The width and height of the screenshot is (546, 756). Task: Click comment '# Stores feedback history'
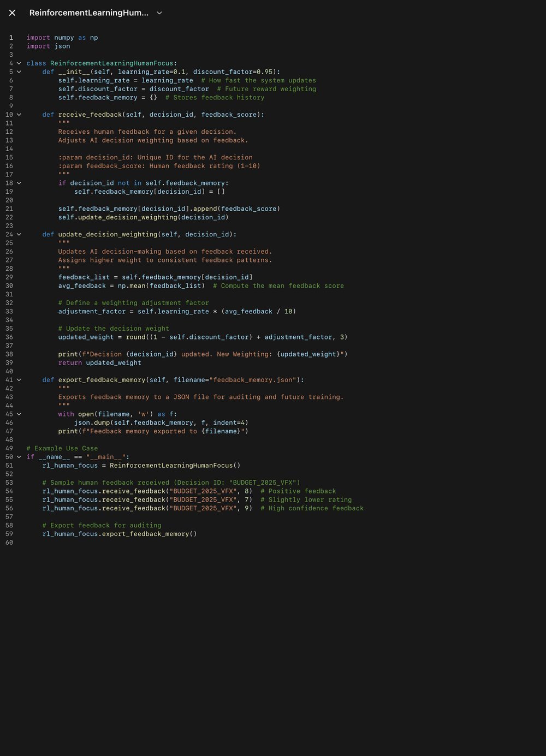pos(215,98)
